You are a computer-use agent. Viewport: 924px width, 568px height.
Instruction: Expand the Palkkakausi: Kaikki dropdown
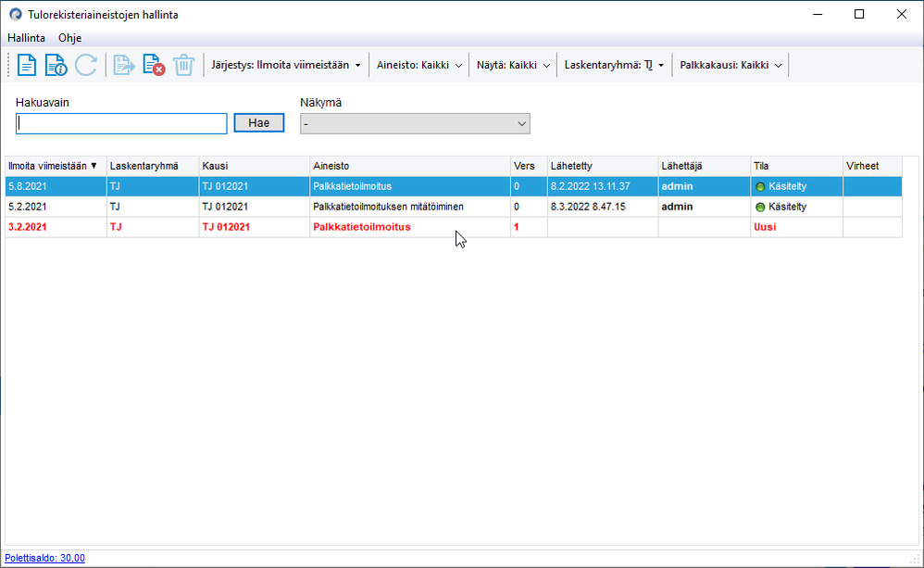click(x=730, y=65)
